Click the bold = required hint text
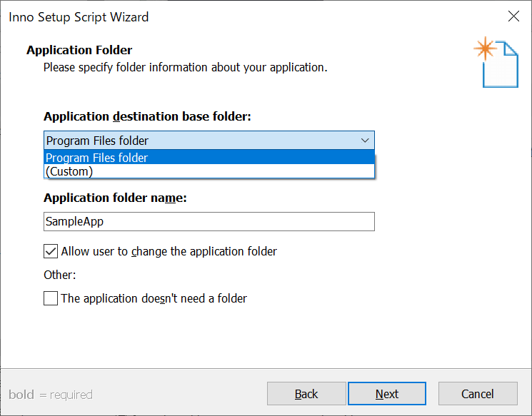The height and width of the screenshot is (416, 532). coord(51,395)
